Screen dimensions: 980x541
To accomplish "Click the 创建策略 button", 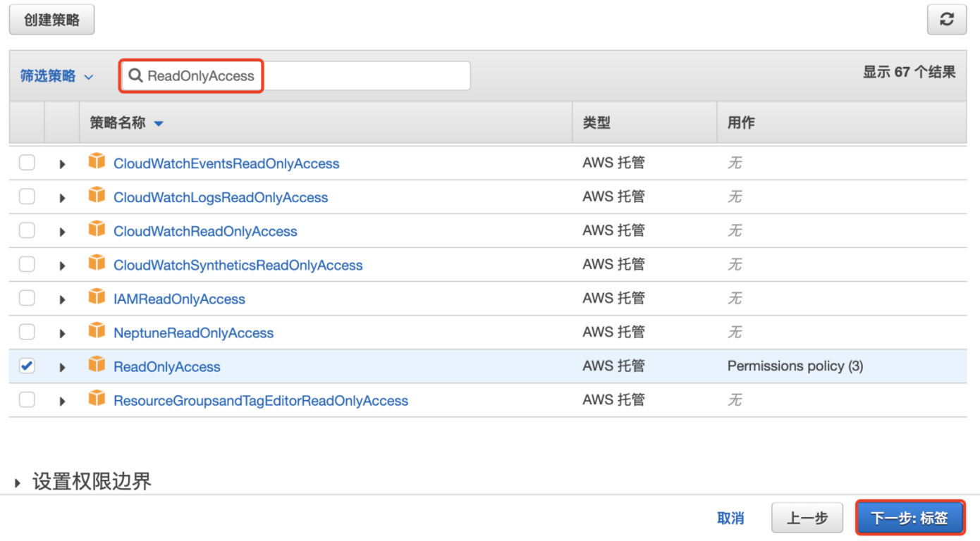I will tap(51, 20).
